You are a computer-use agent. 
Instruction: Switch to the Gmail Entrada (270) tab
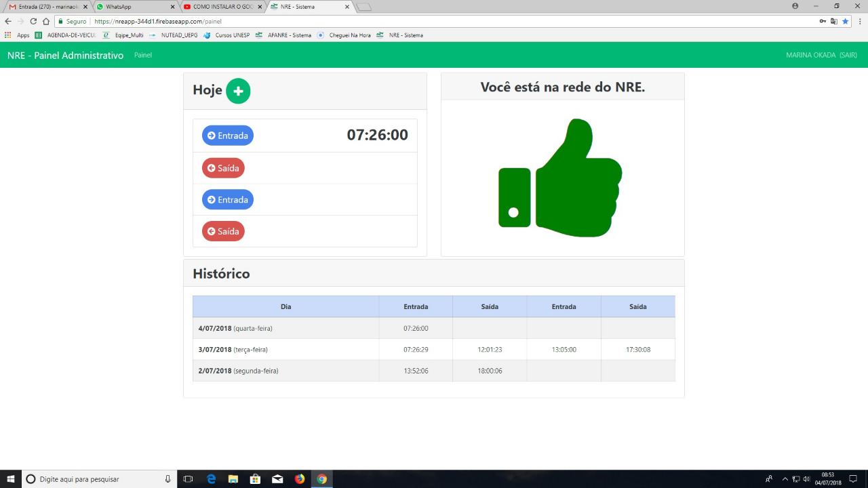47,7
